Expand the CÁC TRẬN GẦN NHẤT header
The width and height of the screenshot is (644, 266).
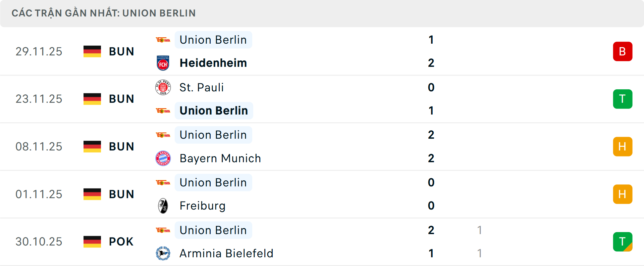104,13
